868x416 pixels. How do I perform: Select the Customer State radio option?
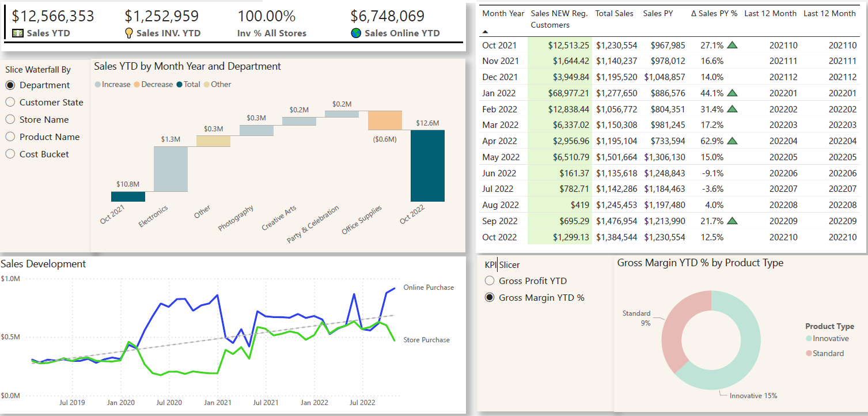coord(44,102)
